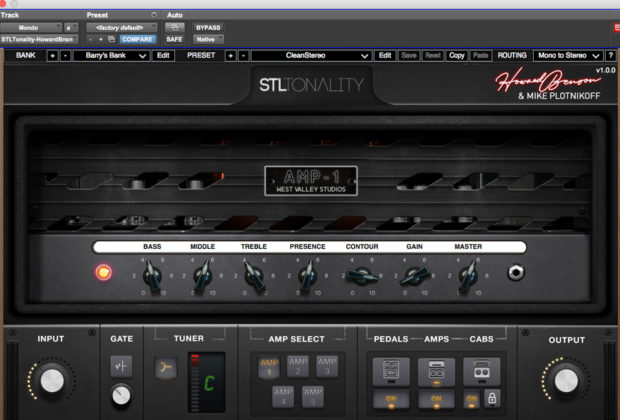Click the Copy button
Image resolution: width=620 pixels, height=420 pixels.
click(x=457, y=56)
